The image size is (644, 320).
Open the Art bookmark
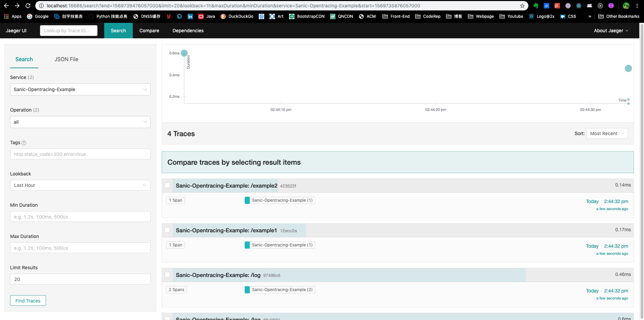coord(277,16)
